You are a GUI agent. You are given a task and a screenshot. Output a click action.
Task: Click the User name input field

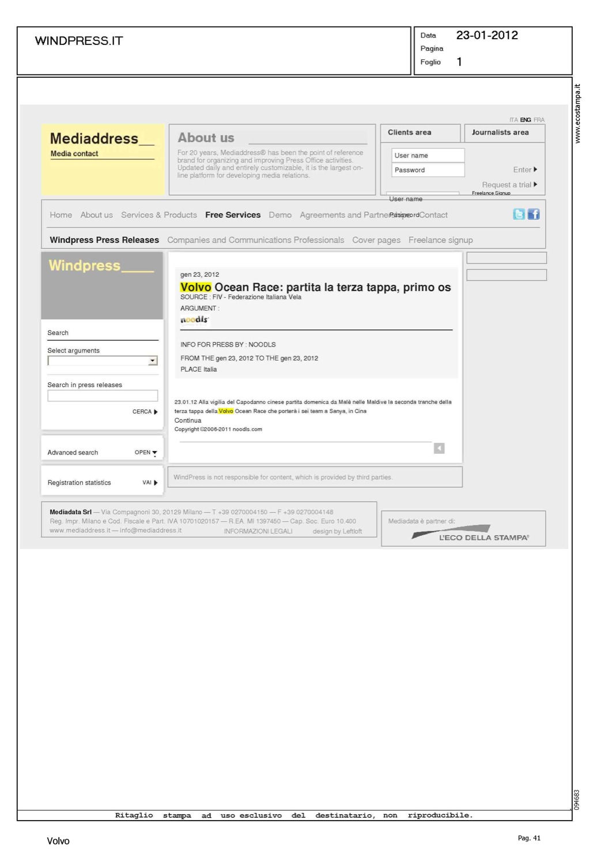428,156
